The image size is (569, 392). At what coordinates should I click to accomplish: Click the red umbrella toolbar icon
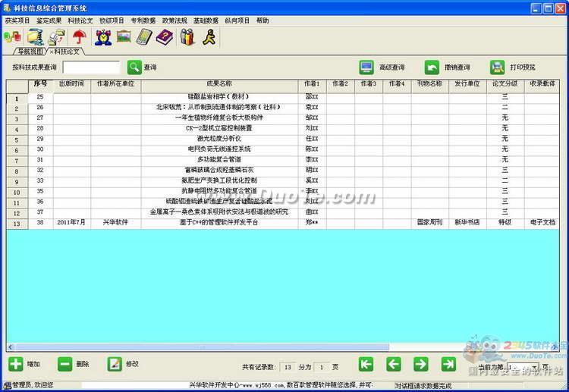point(80,36)
